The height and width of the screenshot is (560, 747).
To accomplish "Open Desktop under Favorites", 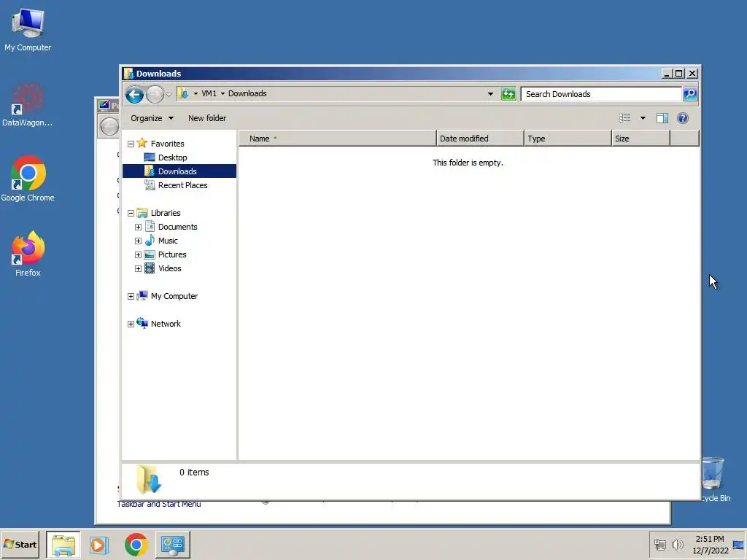I will (172, 157).
